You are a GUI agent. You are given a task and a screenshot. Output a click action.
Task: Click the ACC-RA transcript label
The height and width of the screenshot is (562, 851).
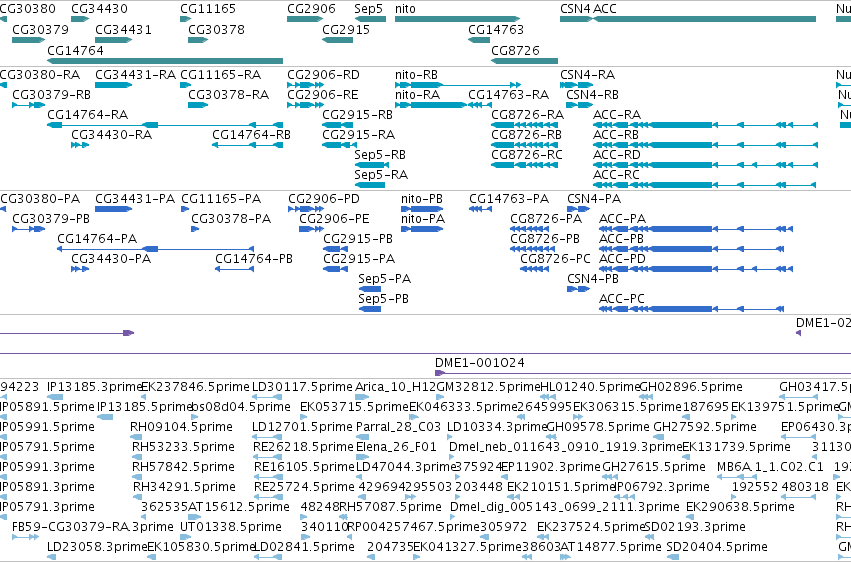coord(617,114)
